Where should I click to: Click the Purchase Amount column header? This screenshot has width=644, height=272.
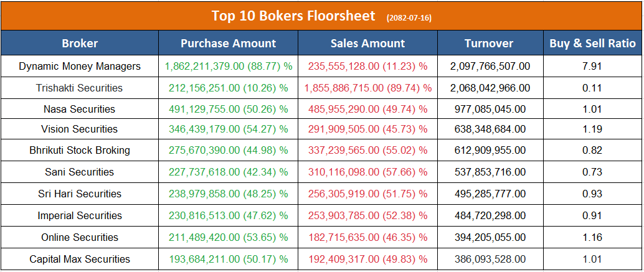pyautogui.click(x=228, y=44)
